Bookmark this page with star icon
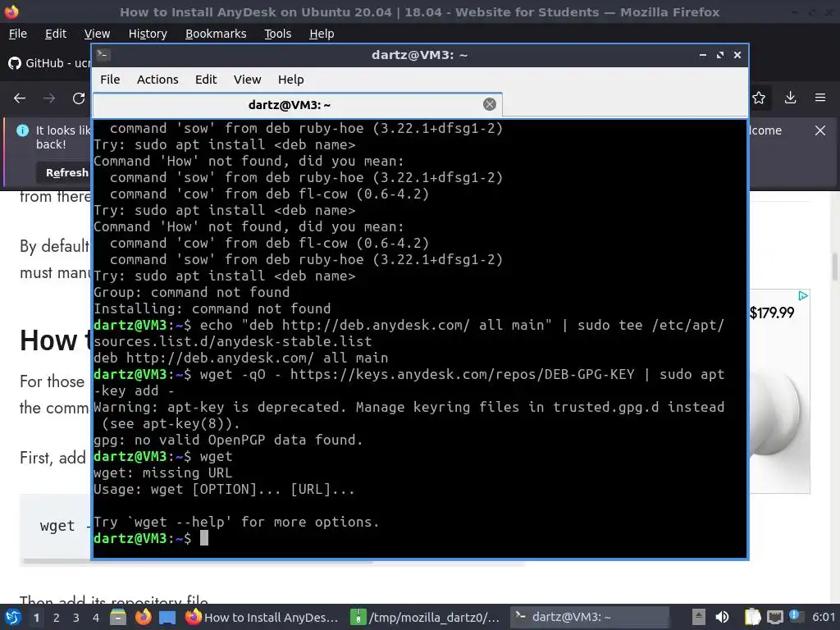Viewport: 840px width, 630px height. tap(759, 98)
